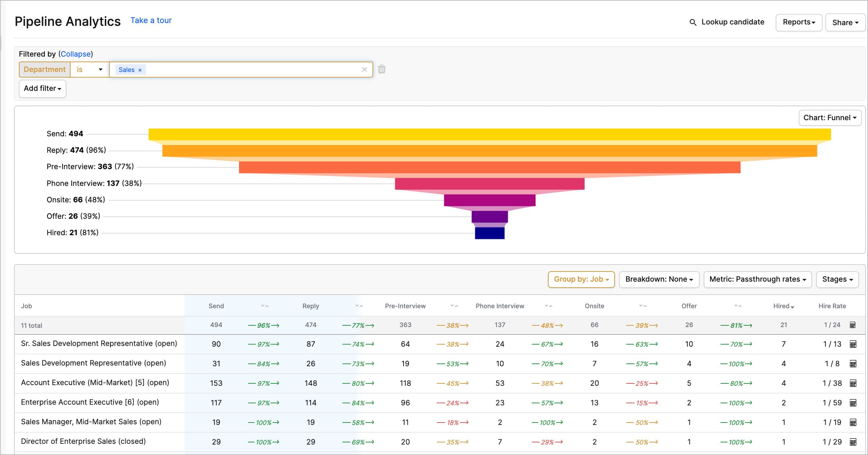868x455 pixels.
Task: Open the Stages selector
Action: tap(837, 279)
